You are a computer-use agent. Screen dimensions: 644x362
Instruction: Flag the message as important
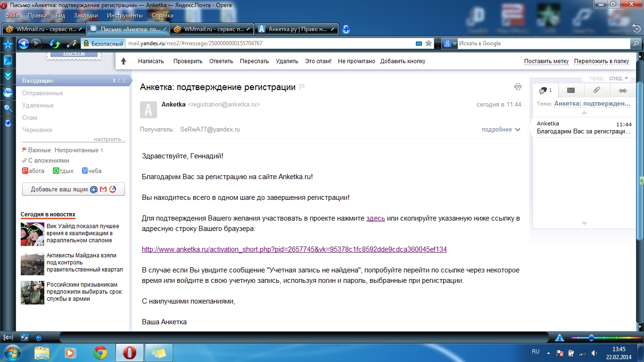(302, 87)
